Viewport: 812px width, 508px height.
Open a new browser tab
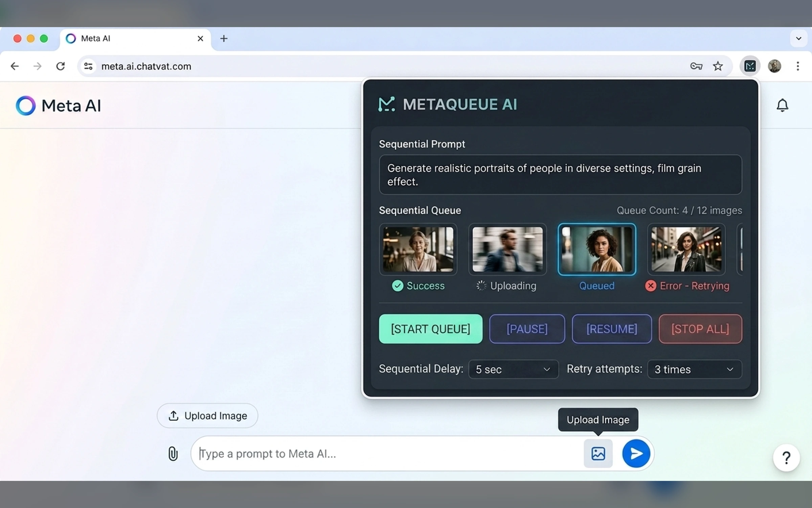224,39
